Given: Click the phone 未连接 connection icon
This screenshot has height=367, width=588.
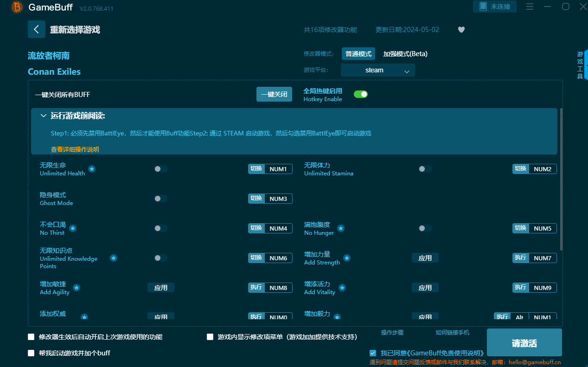Looking at the screenshot, I should [495, 6].
